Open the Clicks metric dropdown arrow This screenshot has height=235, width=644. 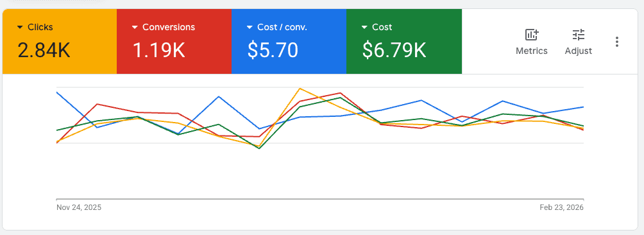click(20, 27)
